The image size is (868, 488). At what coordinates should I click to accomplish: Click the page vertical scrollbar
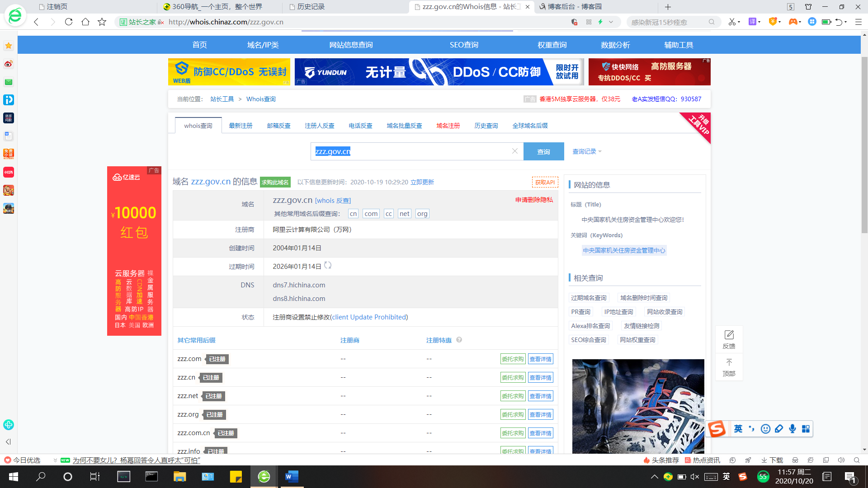[x=864, y=145]
